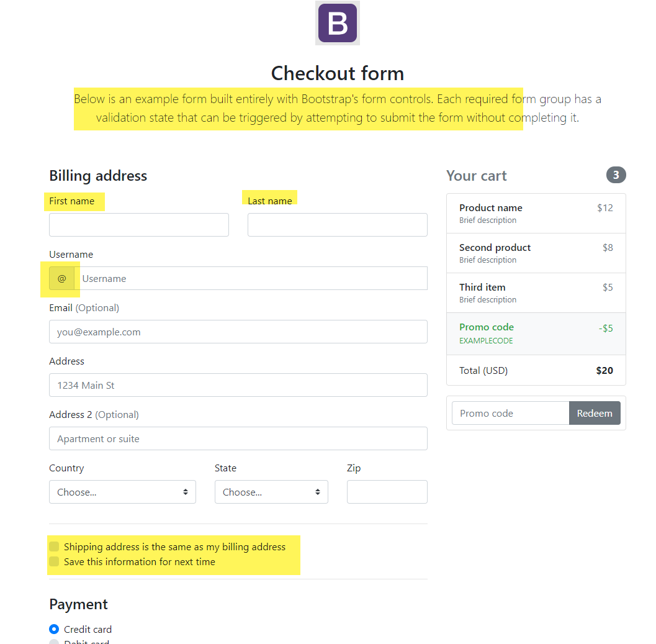
Task: Click the First name input field
Action: point(139,225)
